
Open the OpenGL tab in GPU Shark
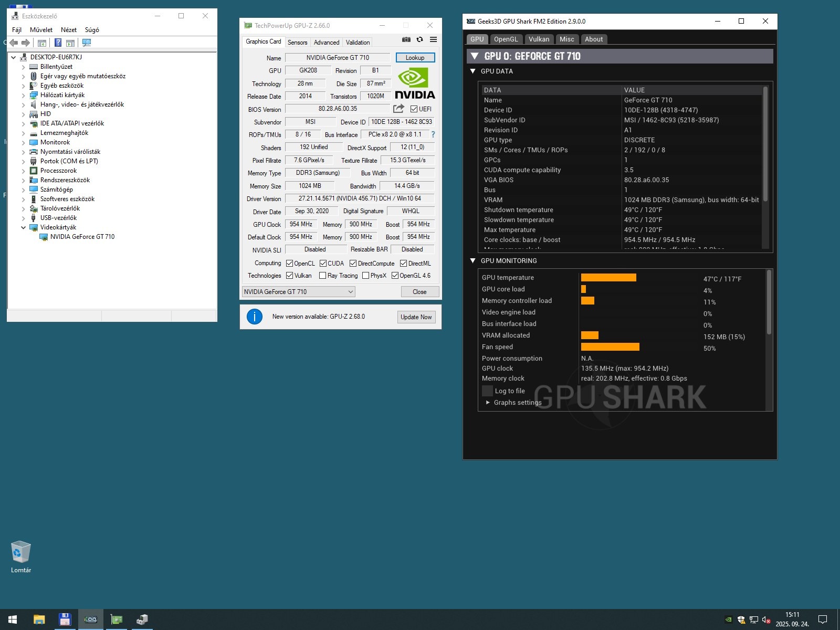tap(506, 39)
